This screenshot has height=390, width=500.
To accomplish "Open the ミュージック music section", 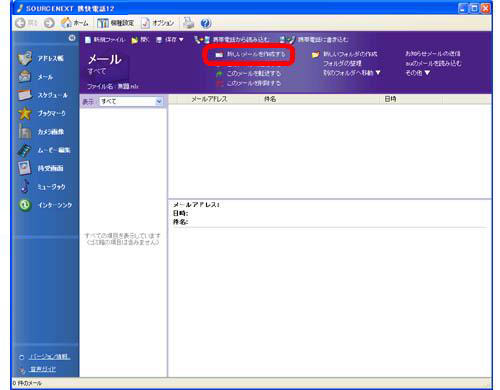I will point(42,187).
